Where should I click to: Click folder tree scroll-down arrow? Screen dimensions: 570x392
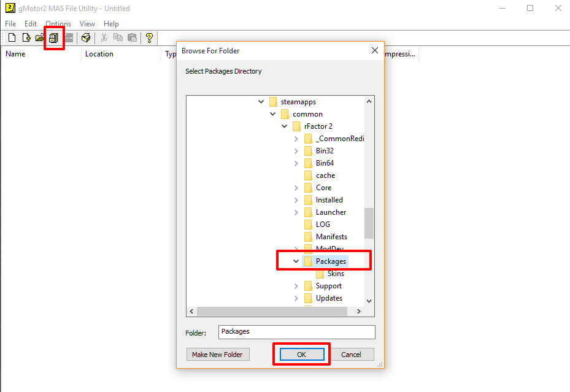369,301
